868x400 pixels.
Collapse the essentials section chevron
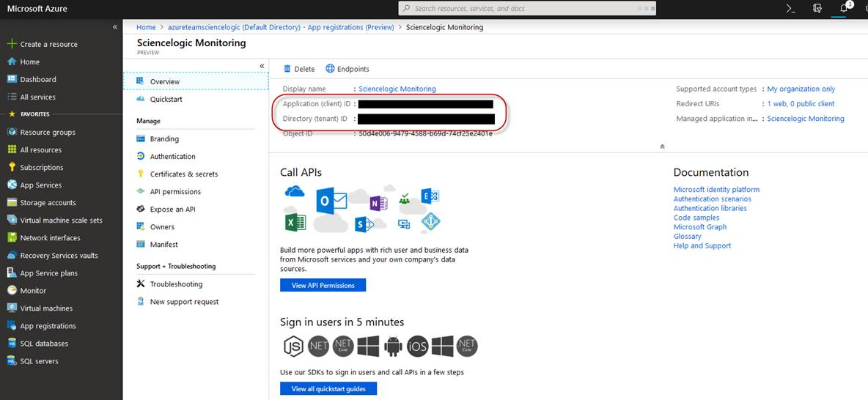pyautogui.click(x=662, y=147)
